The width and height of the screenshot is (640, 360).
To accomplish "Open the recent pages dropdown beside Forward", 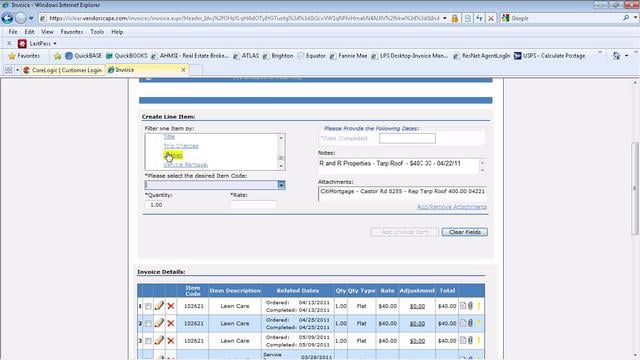I will tap(31, 18).
